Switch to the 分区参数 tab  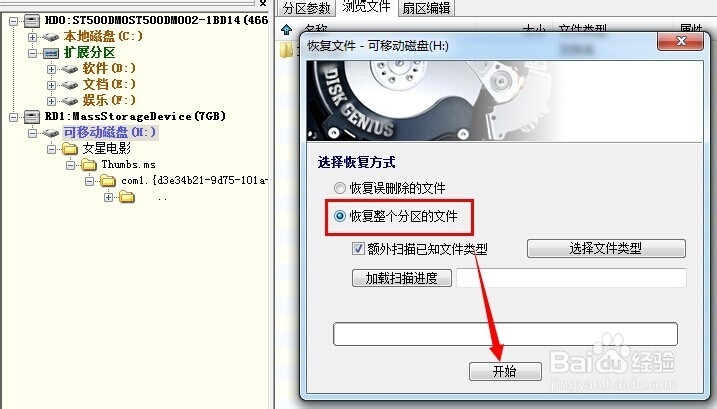pyautogui.click(x=306, y=8)
